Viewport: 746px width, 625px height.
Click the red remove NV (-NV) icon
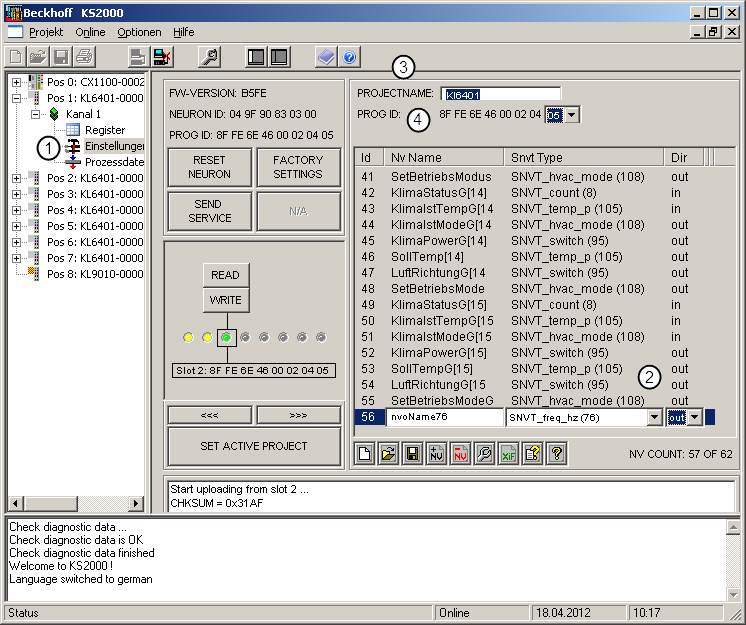pos(460,454)
